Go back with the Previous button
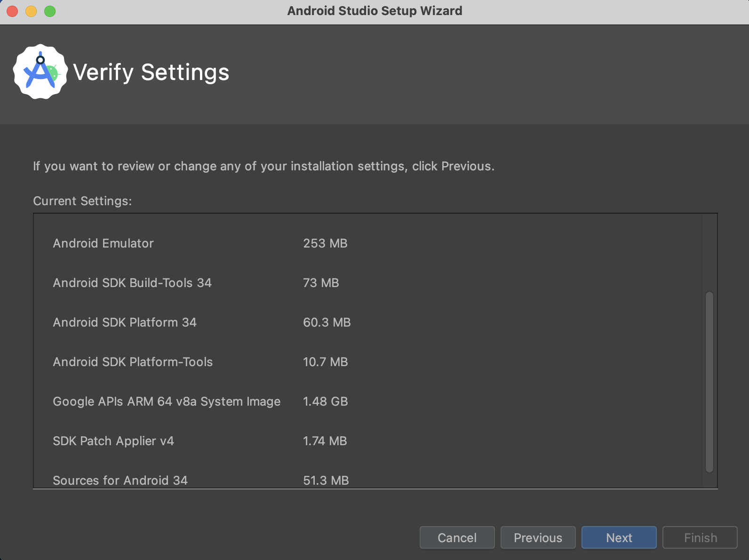 point(538,537)
